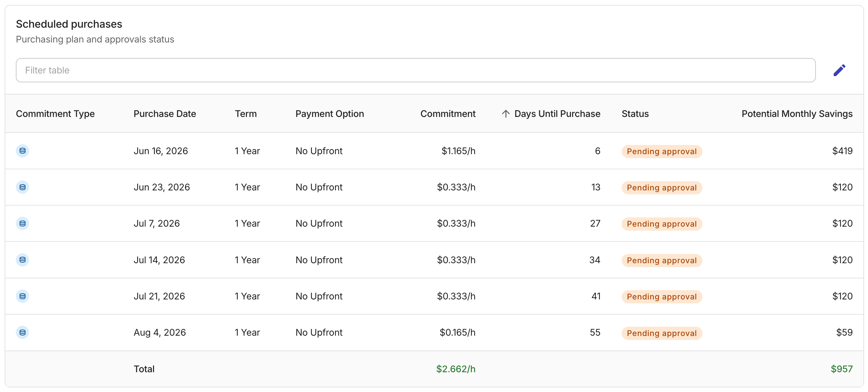Screen dimensions: 868x392
Task: Sort by Days Until Purchase header
Action: [x=557, y=114]
